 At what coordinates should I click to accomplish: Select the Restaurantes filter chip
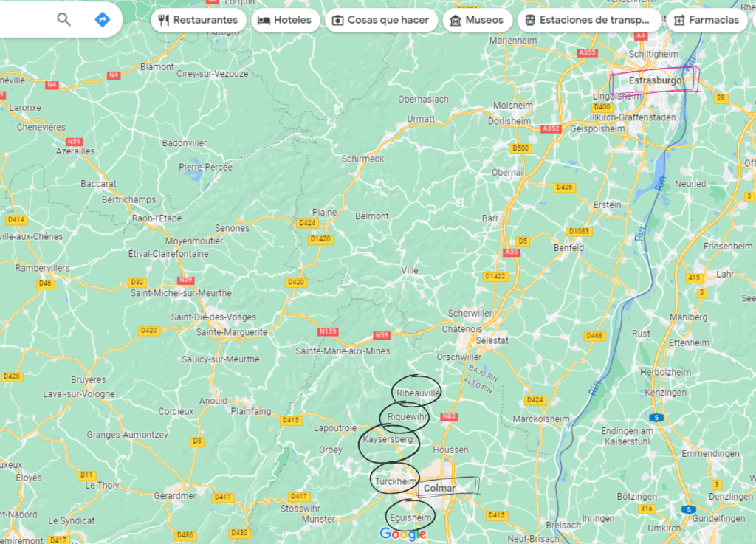[x=198, y=20]
